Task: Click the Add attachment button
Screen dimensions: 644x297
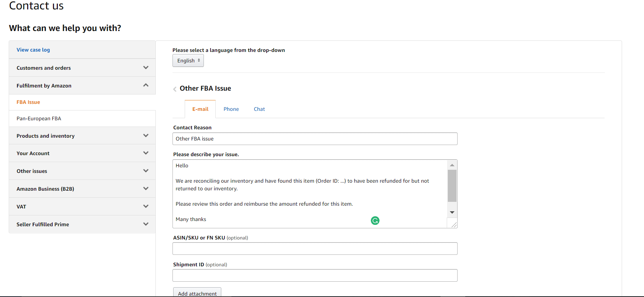Action: tap(197, 292)
